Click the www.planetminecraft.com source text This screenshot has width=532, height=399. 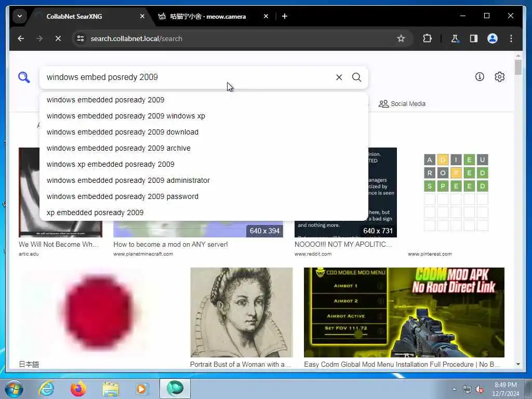[143, 254]
